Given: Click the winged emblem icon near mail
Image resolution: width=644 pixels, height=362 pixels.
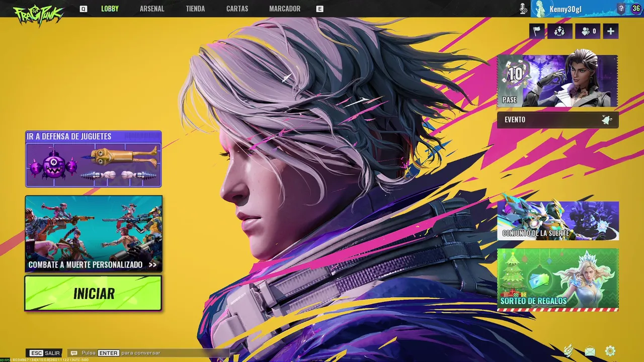Looking at the screenshot, I should tap(569, 350).
